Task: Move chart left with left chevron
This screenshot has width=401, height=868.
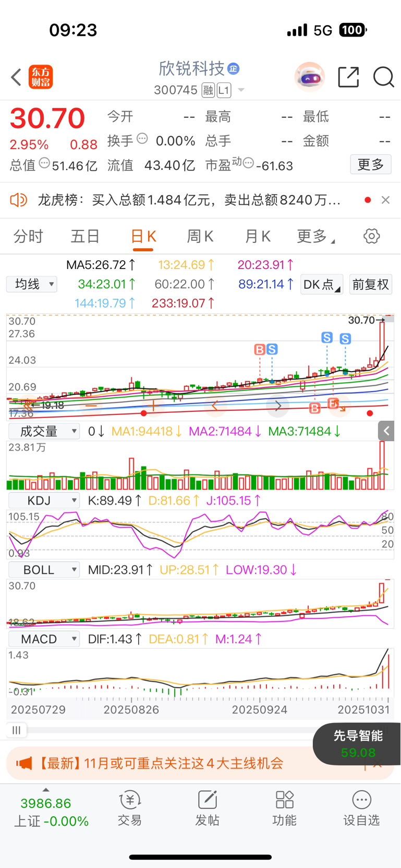Action: pyautogui.click(x=214, y=406)
